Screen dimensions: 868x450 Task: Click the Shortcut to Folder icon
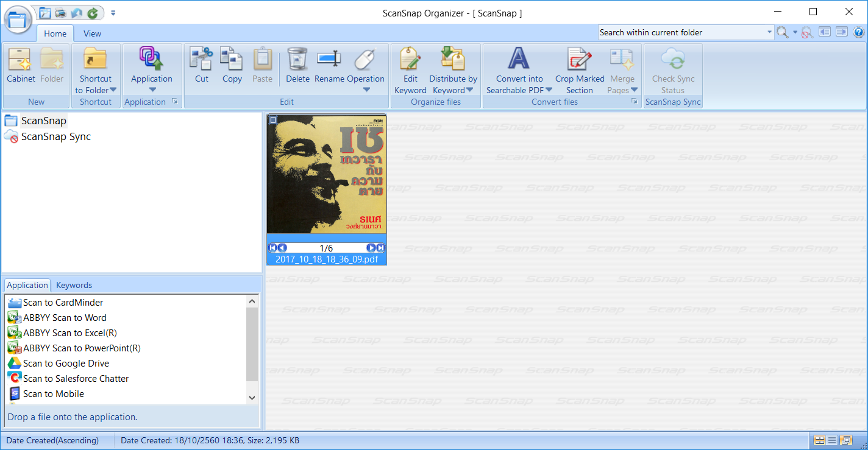95,59
